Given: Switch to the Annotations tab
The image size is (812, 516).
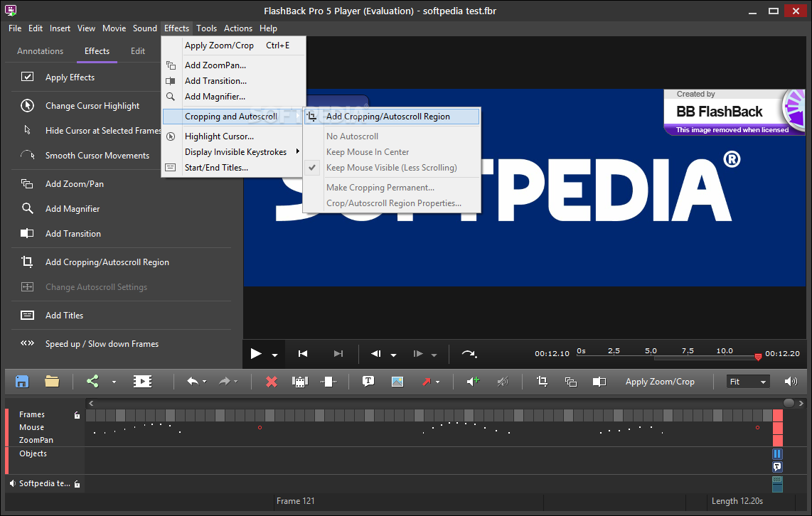Looking at the screenshot, I should pos(40,51).
